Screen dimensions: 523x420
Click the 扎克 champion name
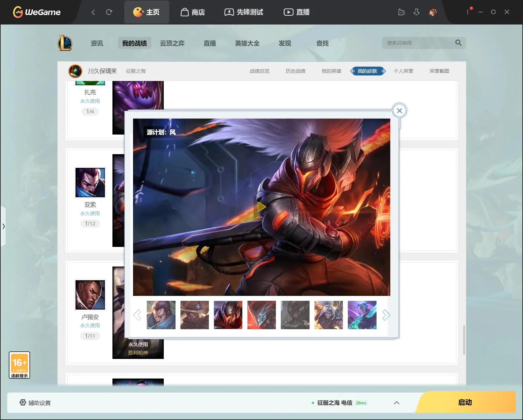[90, 92]
